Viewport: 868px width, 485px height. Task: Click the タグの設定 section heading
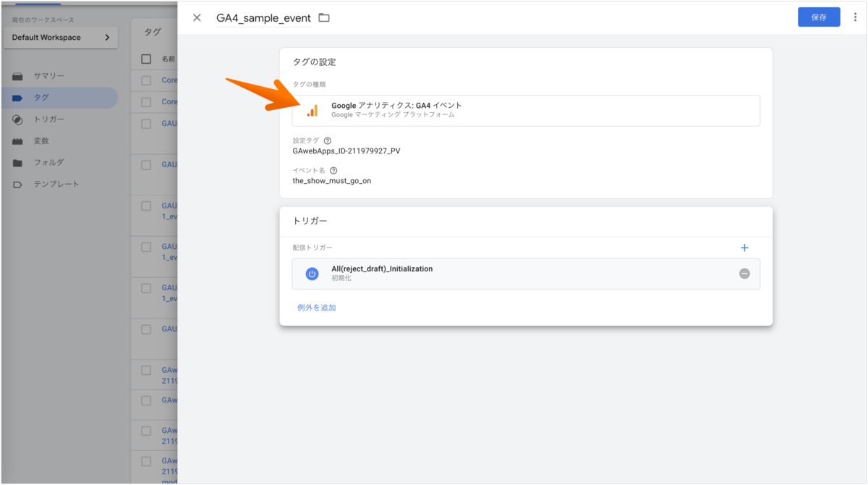(x=314, y=62)
